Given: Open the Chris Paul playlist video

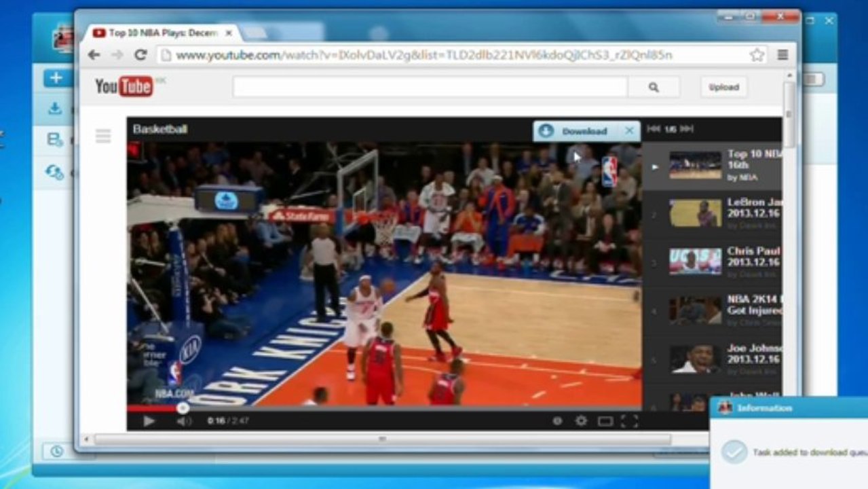Looking at the screenshot, I should pos(711,261).
